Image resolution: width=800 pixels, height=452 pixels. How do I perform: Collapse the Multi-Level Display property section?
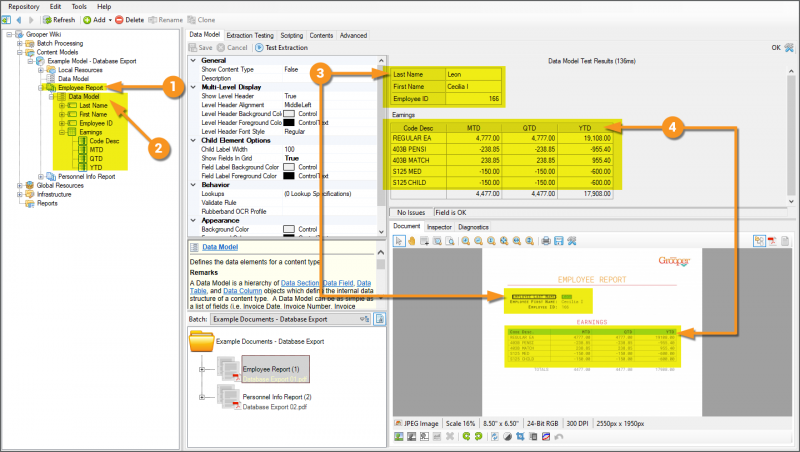[194, 87]
